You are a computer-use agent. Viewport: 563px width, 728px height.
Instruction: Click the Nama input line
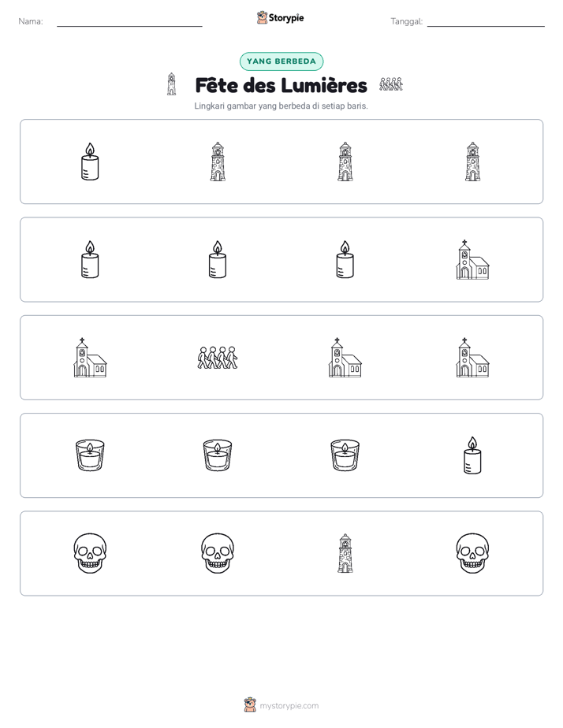pos(129,22)
